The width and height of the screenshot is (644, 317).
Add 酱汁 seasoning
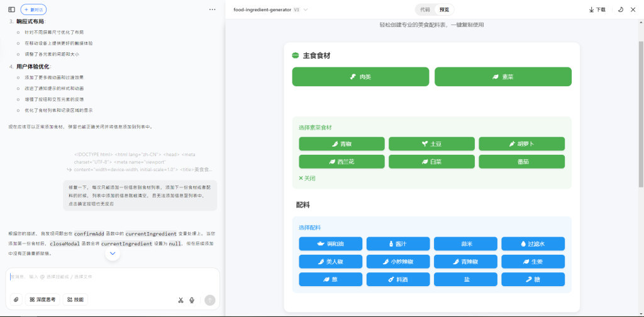point(398,244)
